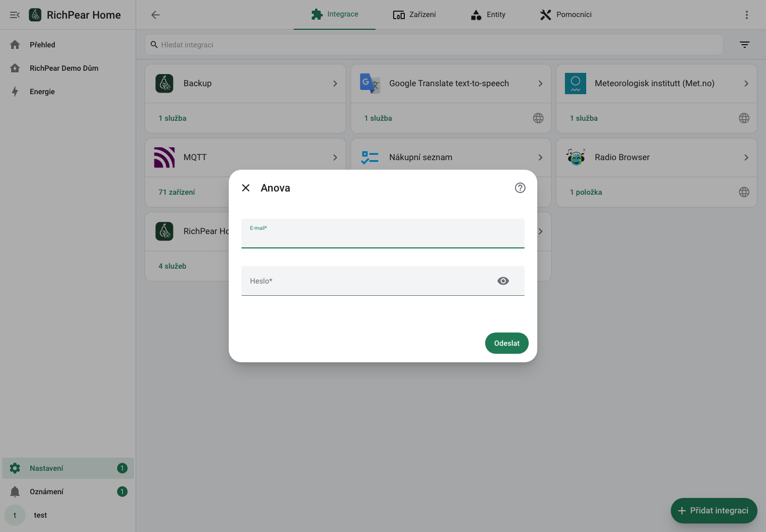Open MQTT 71 zařízení link
Viewport: 766px width, 532px height.
coord(177,192)
